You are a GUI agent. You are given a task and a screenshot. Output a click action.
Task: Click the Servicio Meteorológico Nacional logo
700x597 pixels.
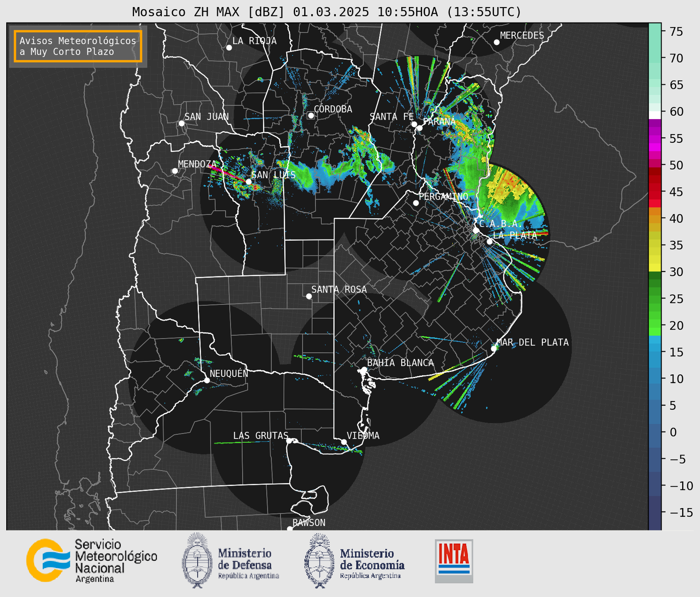92,560
